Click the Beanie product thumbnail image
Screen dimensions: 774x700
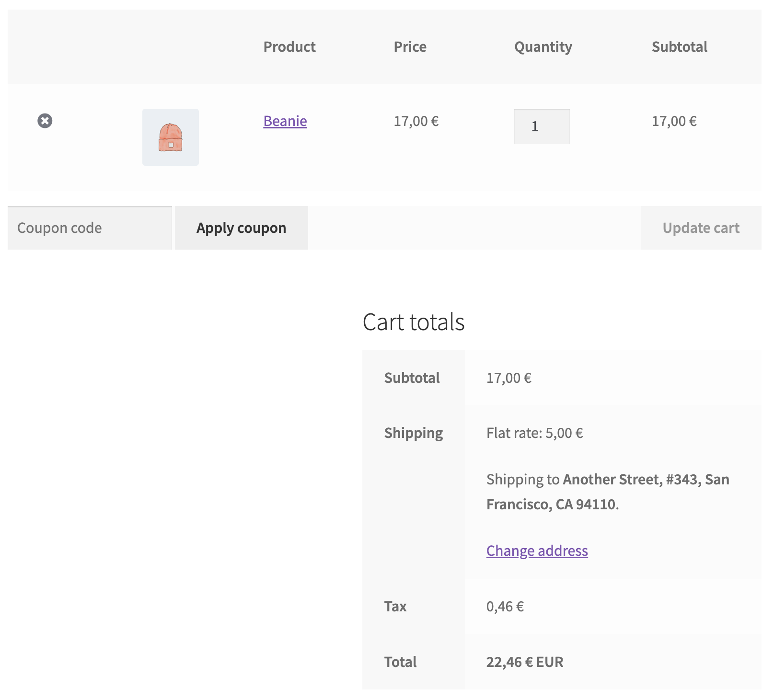pyautogui.click(x=170, y=138)
